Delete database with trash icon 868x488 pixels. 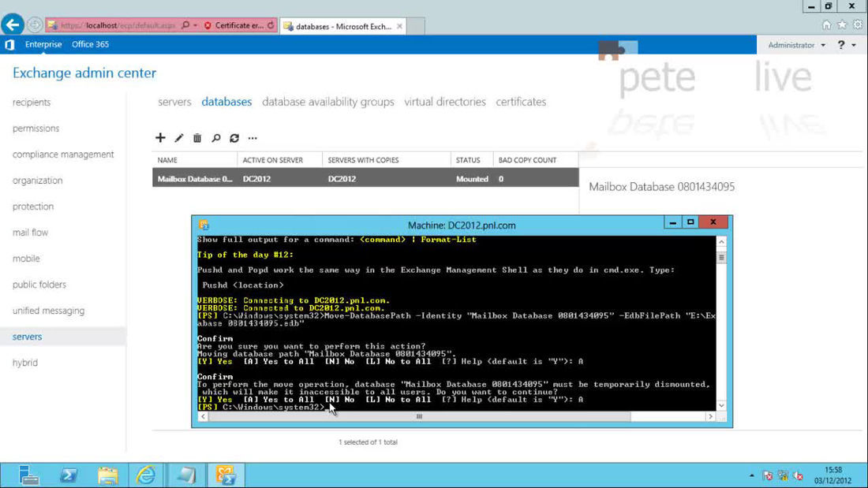pos(197,138)
